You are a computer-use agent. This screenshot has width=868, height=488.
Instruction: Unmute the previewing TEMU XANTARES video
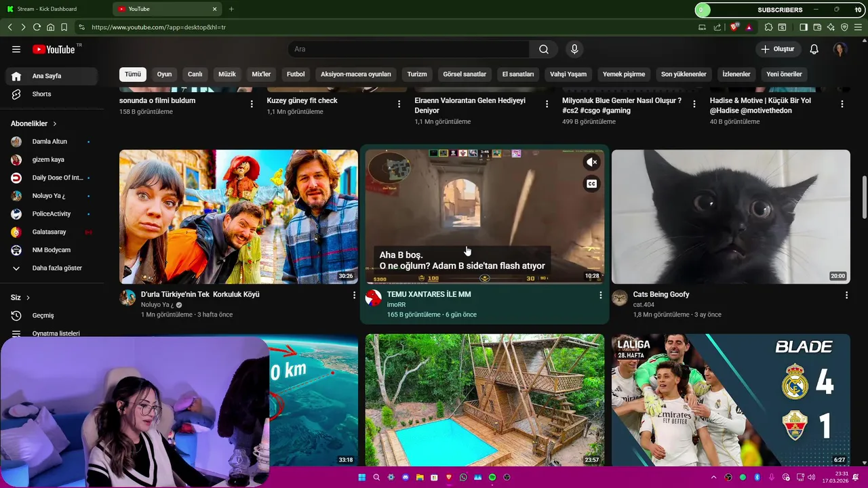coord(592,162)
